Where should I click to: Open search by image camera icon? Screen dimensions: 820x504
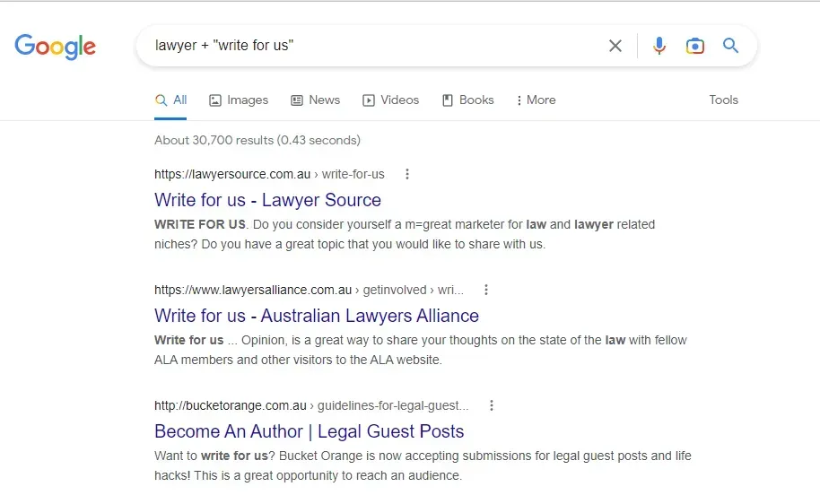[695, 46]
